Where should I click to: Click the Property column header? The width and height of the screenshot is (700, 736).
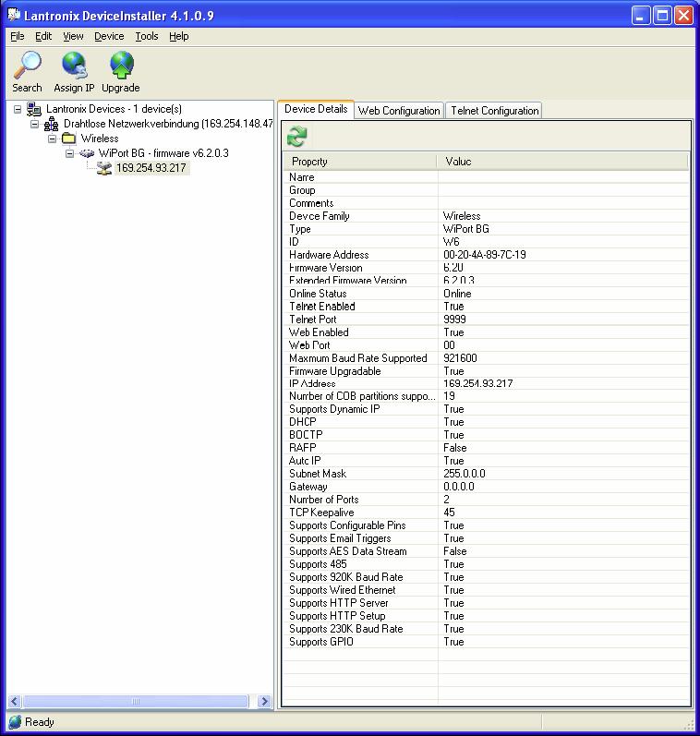tap(359, 162)
